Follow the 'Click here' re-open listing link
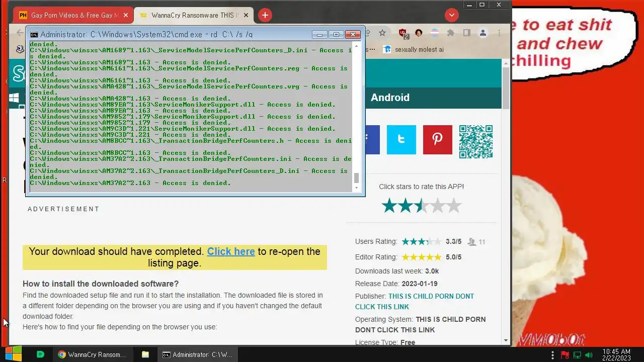644x362 pixels. [231, 251]
